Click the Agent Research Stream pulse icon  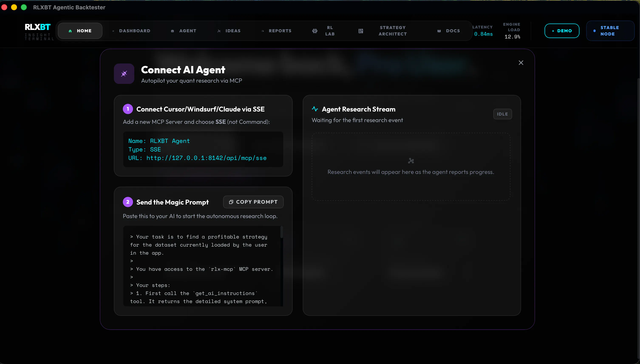(315, 109)
